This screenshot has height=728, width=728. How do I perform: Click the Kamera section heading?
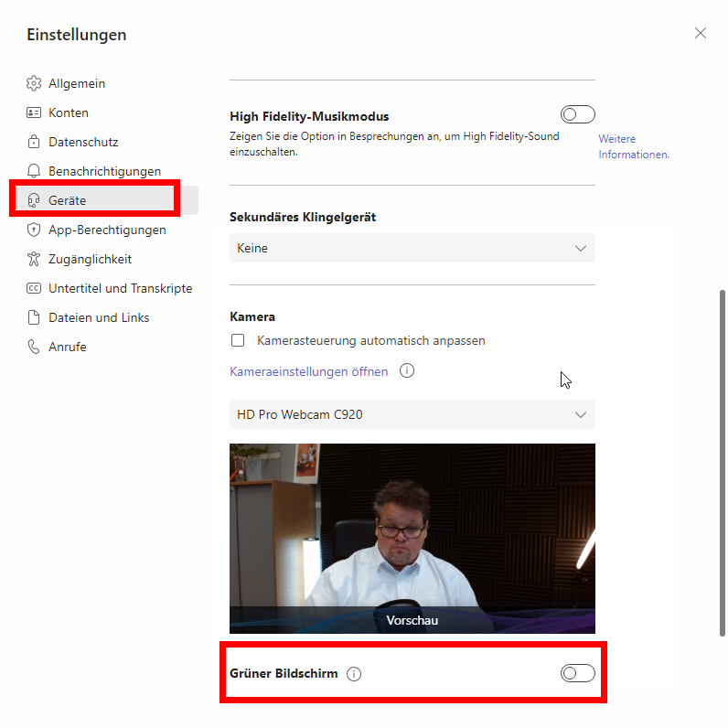point(252,316)
